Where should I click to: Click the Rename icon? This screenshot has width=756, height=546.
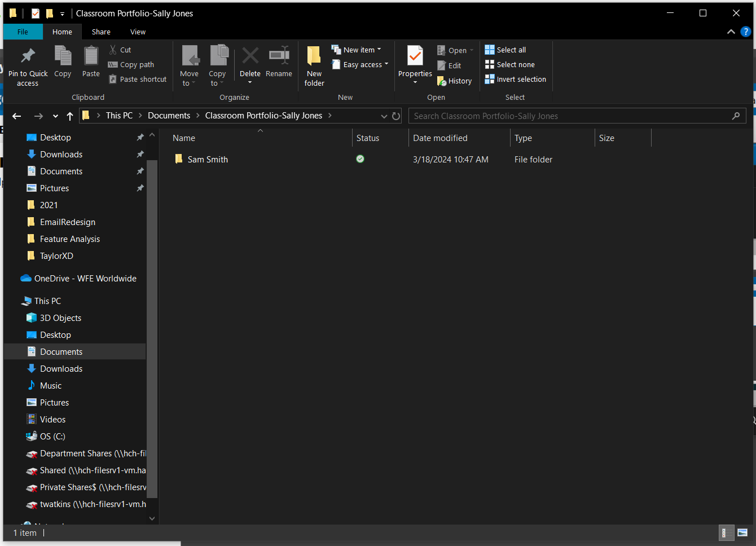279,55
